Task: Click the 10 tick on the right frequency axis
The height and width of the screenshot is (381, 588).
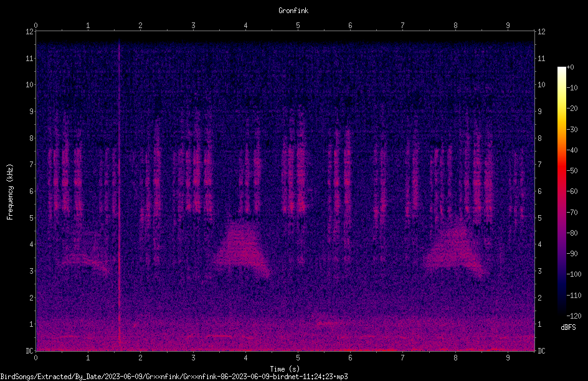Action: pos(541,85)
